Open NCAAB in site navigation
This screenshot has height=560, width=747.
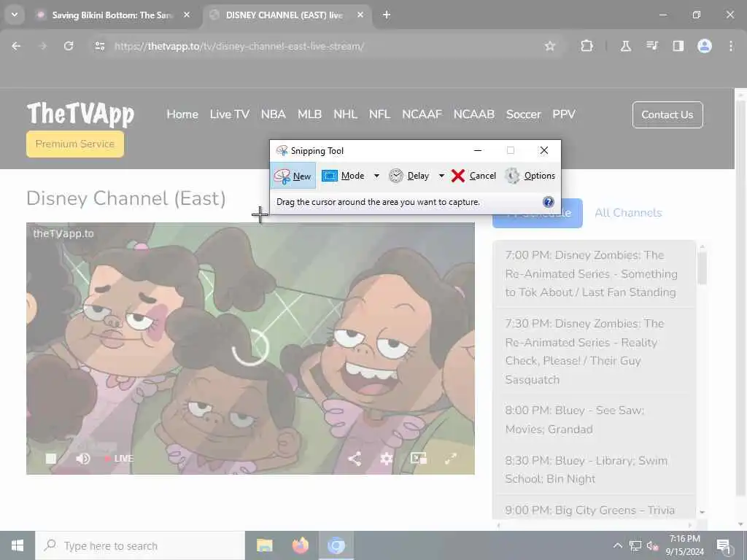(x=474, y=114)
